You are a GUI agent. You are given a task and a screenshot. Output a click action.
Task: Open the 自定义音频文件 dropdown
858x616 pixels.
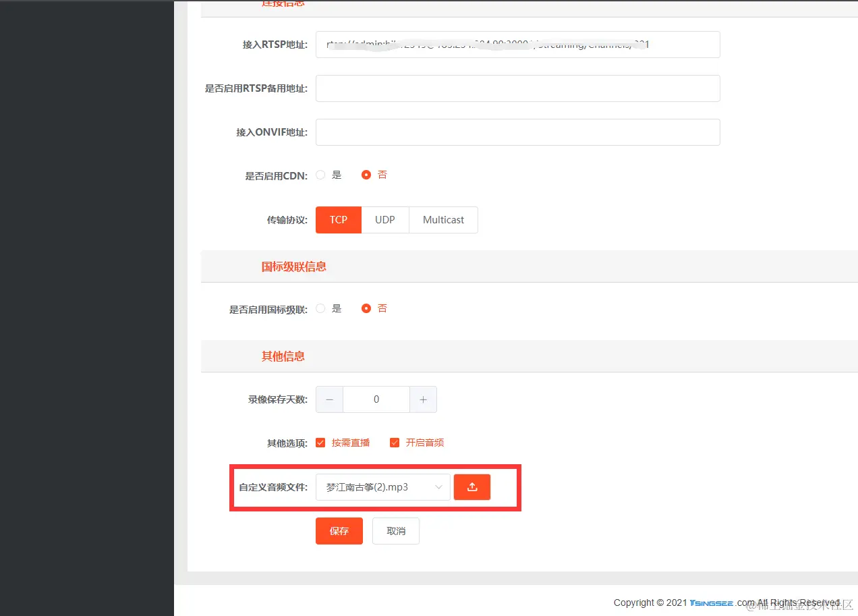click(382, 487)
